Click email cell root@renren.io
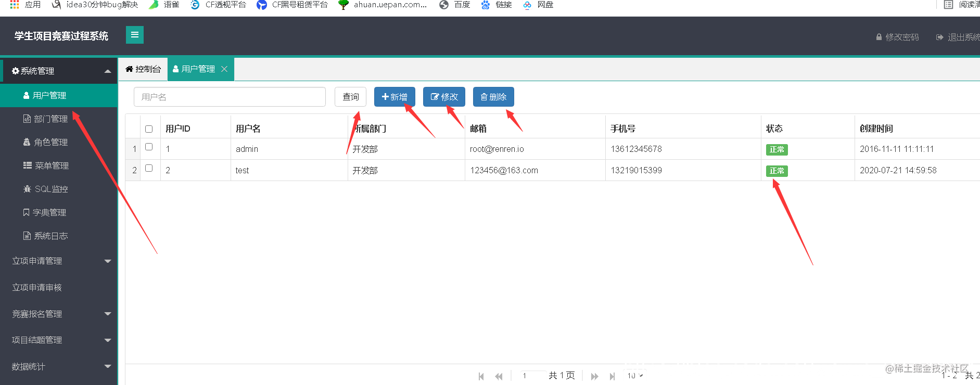The image size is (980, 385). pyautogui.click(x=497, y=149)
